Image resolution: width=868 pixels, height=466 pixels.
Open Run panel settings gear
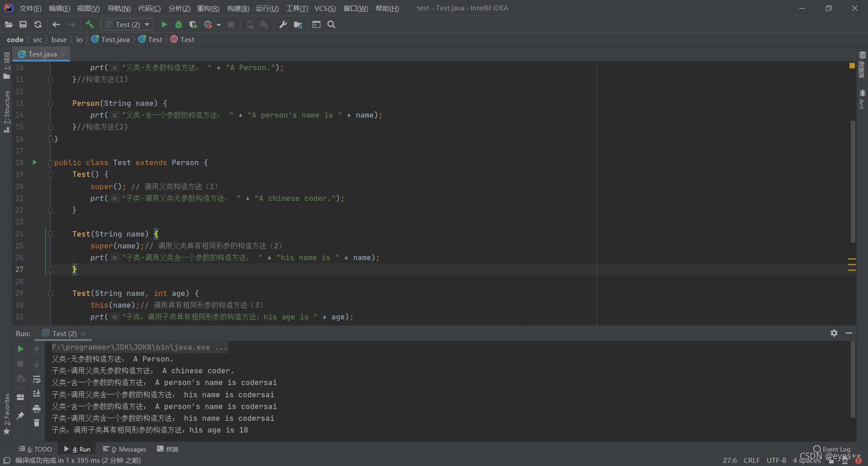(834, 333)
